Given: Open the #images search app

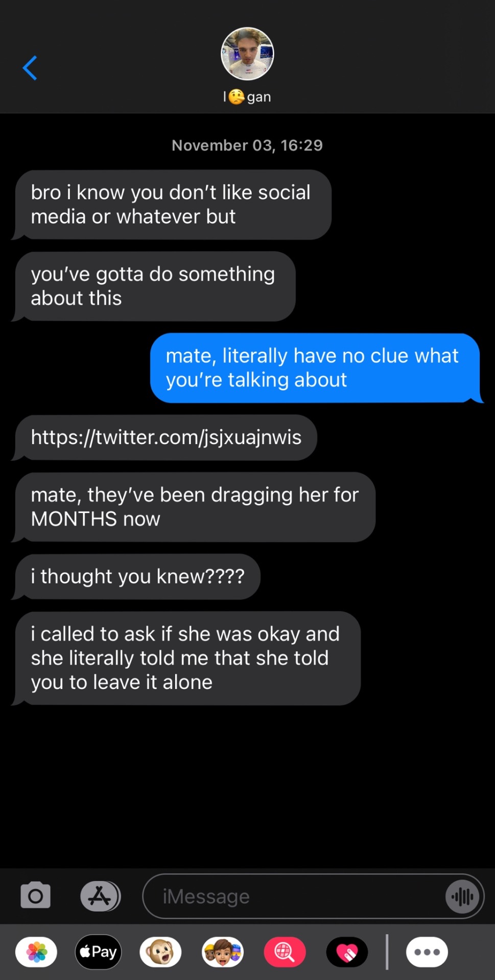Looking at the screenshot, I should 285,952.
